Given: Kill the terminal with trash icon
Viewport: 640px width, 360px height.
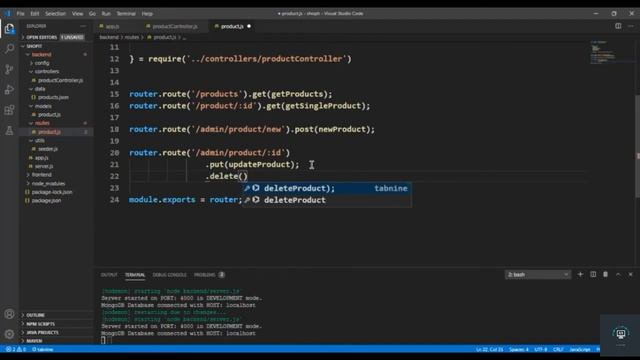Looking at the screenshot, I should pyautogui.click(x=605, y=274).
